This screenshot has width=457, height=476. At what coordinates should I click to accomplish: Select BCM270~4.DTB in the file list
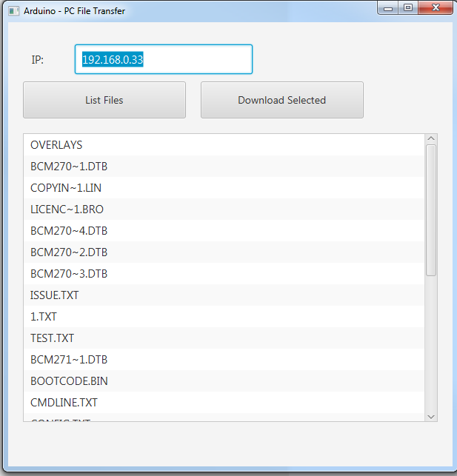click(224, 231)
